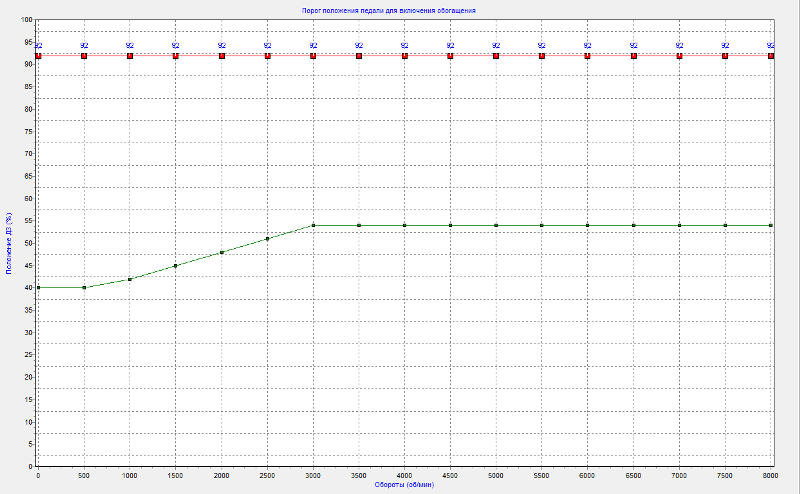Click the green point at 7000 RPM
This screenshot has width=800, height=494.
680,225
